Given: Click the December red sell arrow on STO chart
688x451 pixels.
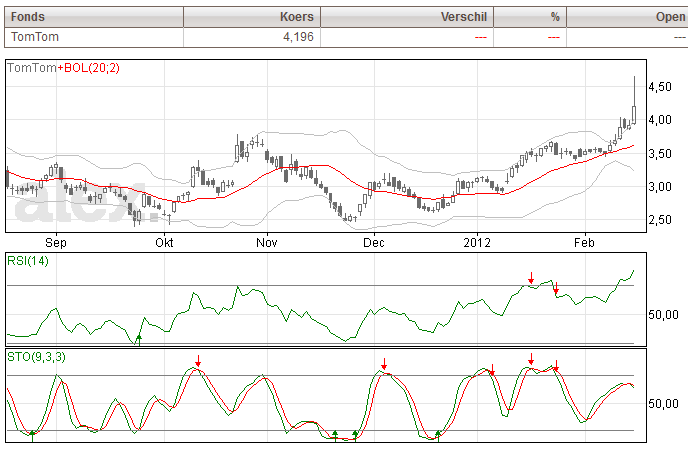Looking at the screenshot, I should tap(384, 364).
